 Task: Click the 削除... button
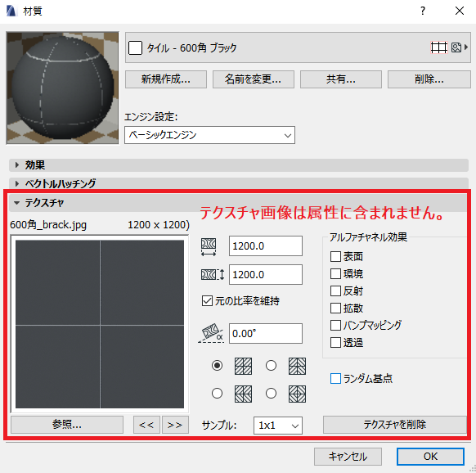429,79
